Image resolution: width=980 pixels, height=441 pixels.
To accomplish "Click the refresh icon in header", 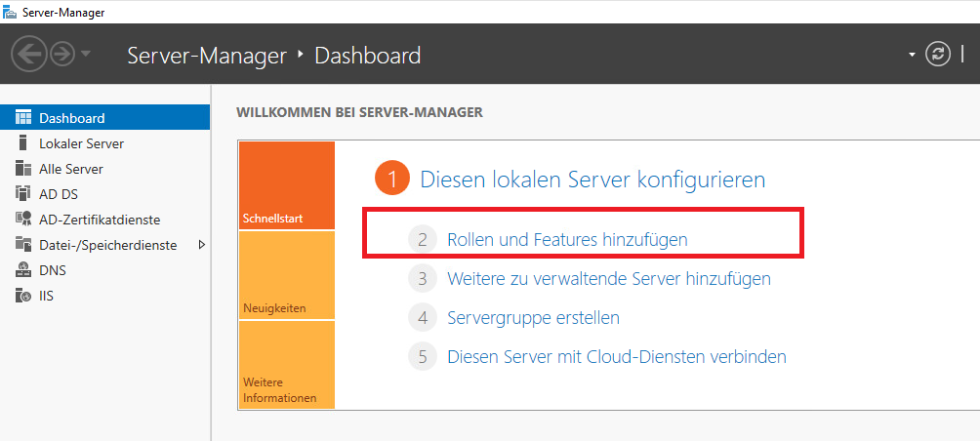I will [938, 55].
